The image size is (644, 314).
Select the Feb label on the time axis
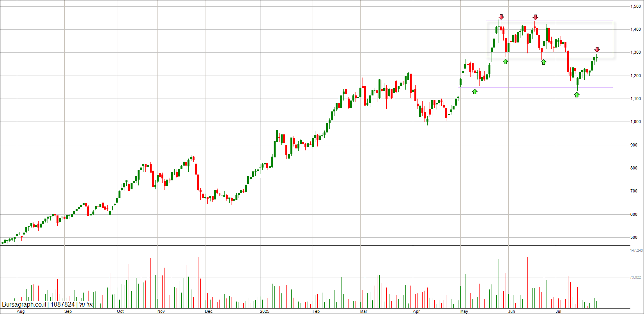click(x=316, y=312)
